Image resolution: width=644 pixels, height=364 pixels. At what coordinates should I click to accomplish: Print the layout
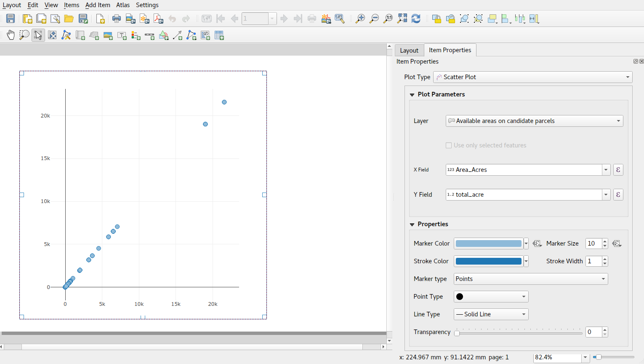117,19
